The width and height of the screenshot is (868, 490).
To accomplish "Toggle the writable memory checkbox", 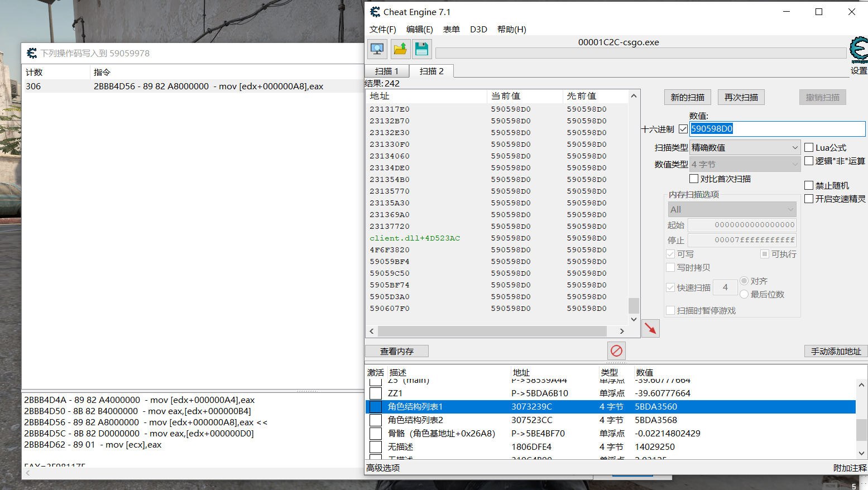I will coord(670,254).
